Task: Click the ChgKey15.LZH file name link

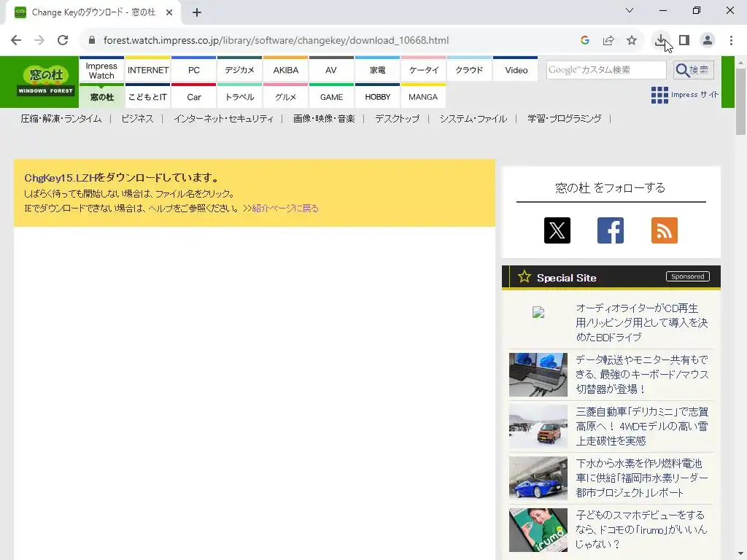Action: click(x=61, y=178)
